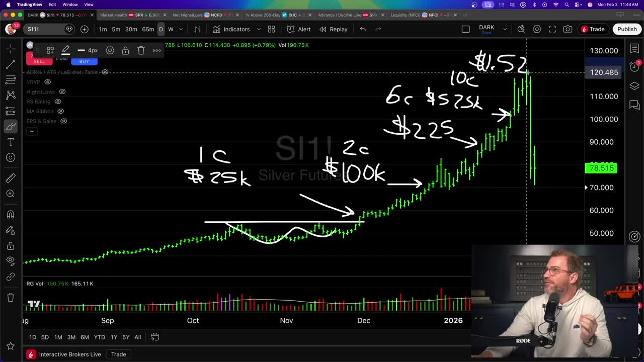644x362 pixels.
Task: Toggle visibility of RS Rating indicator
Action: click(x=58, y=102)
